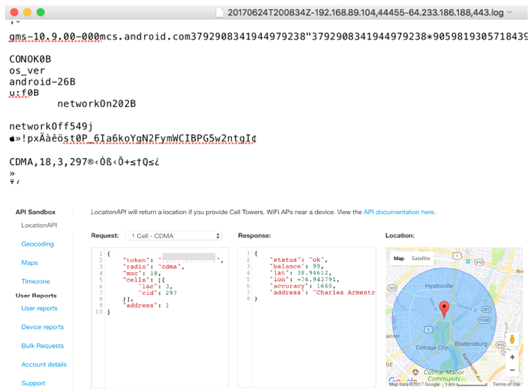Click the accuracy value 1660 in response
Viewport: 532px width, 392px height.
pos(324,286)
